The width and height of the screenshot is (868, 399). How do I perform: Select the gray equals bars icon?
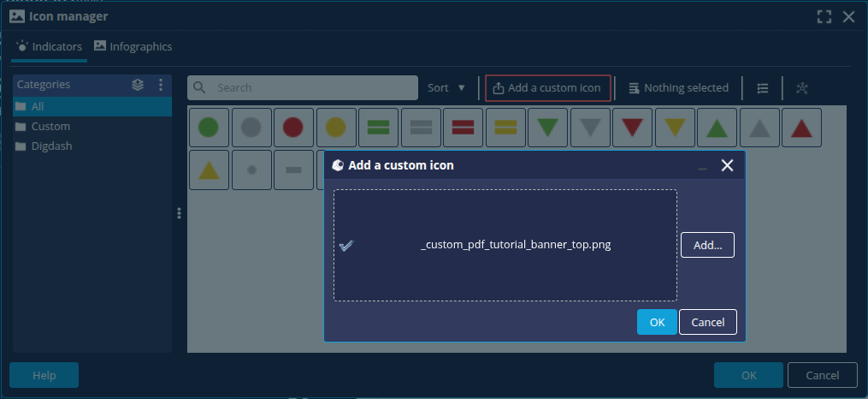coord(421,128)
